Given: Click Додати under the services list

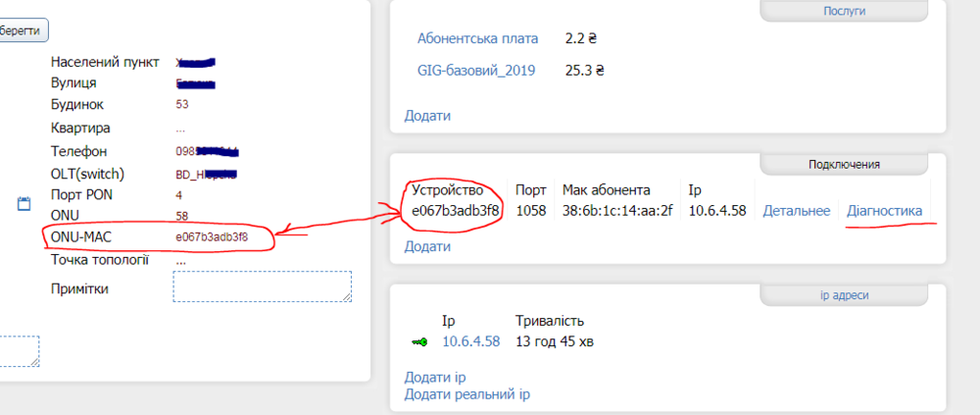Looking at the screenshot, I should coord(427,116).
